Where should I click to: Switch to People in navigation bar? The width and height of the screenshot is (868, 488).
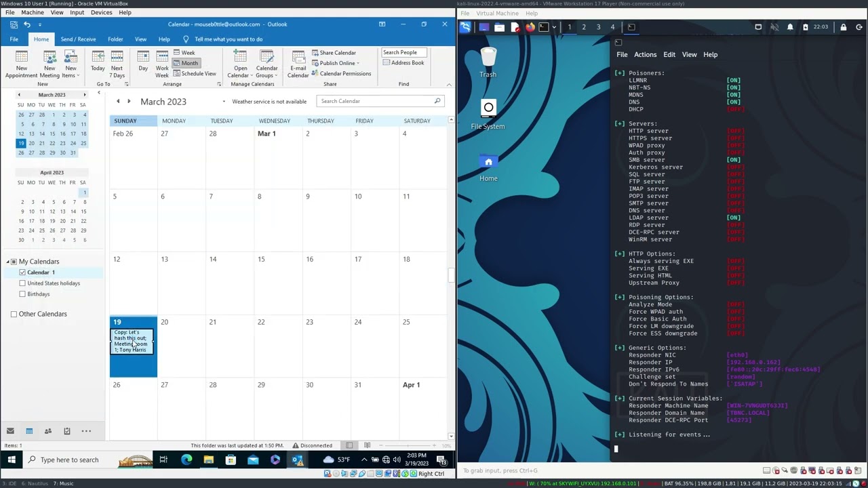click(x=48, y=431)
